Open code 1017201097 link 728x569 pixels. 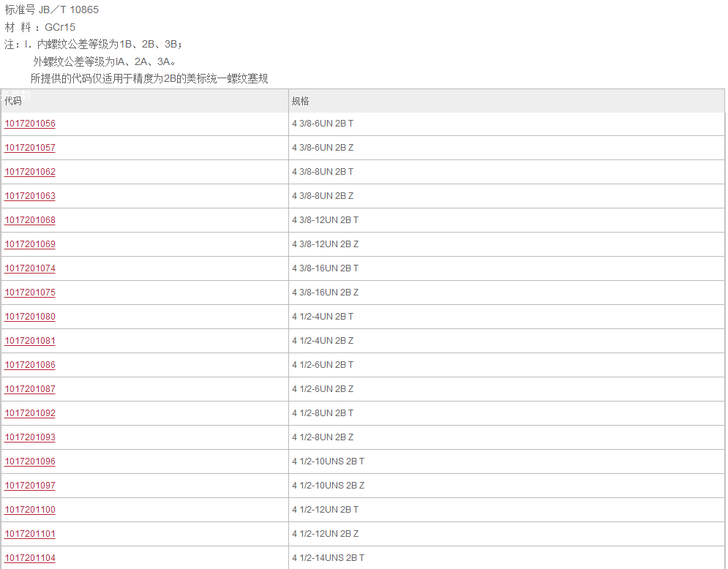click(x=30, y=486)
